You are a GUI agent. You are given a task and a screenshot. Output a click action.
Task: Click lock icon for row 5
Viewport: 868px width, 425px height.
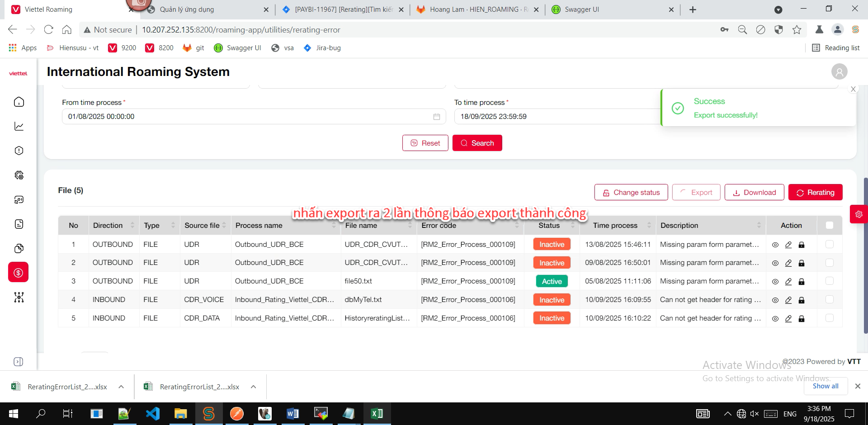[801, 319]
